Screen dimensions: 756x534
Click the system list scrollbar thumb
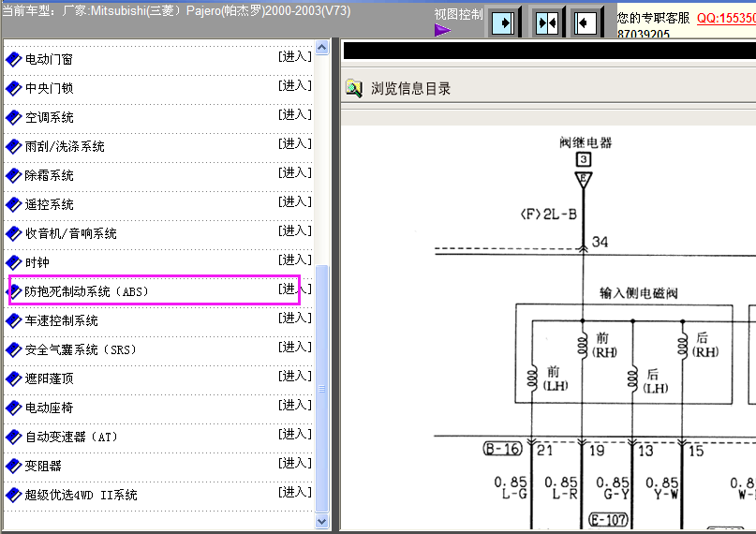pos(321,389)
